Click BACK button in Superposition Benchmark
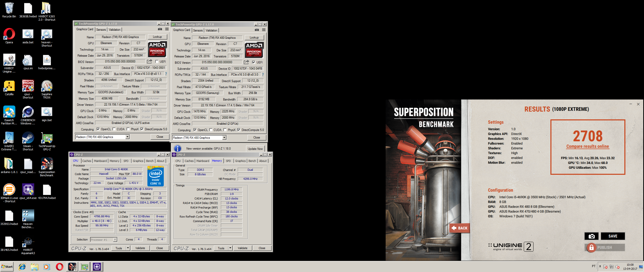The image size is (644, 272). pos(459,228)
